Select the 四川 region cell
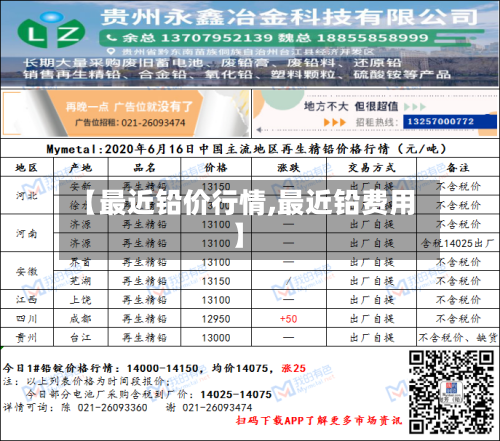 coord(26,319)
